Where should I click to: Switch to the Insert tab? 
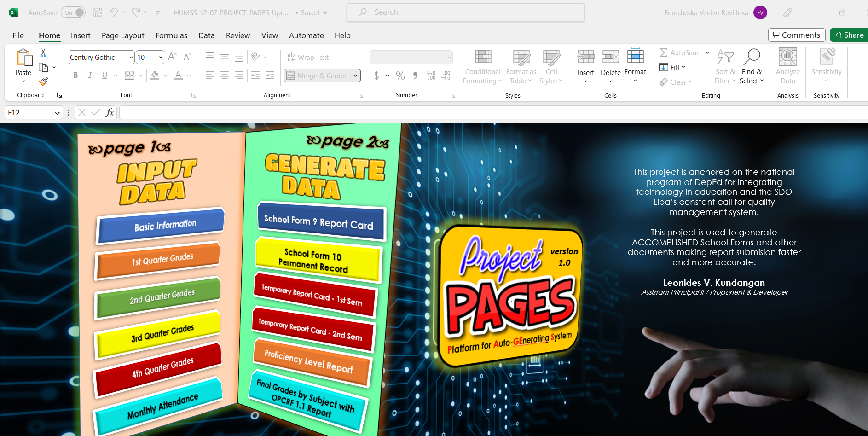[81, 35]
